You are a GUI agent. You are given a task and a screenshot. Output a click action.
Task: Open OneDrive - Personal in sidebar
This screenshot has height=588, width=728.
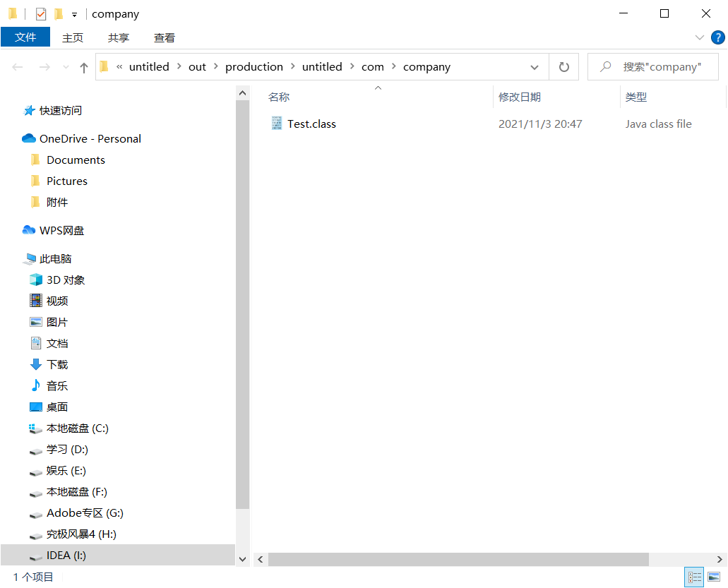click(90, 139)
